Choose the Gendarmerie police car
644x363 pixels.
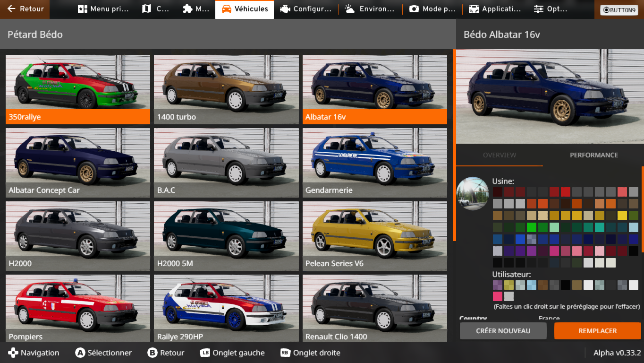[375, 163]
